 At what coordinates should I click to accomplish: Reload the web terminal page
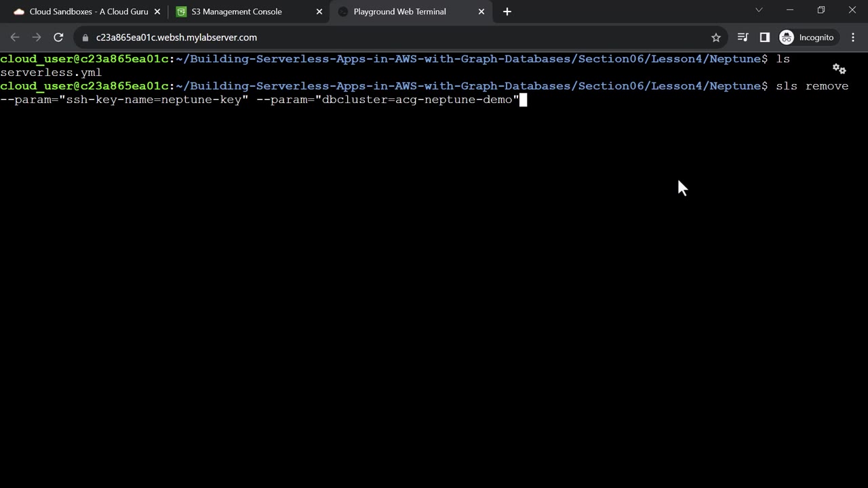click(x=58, y=37)
